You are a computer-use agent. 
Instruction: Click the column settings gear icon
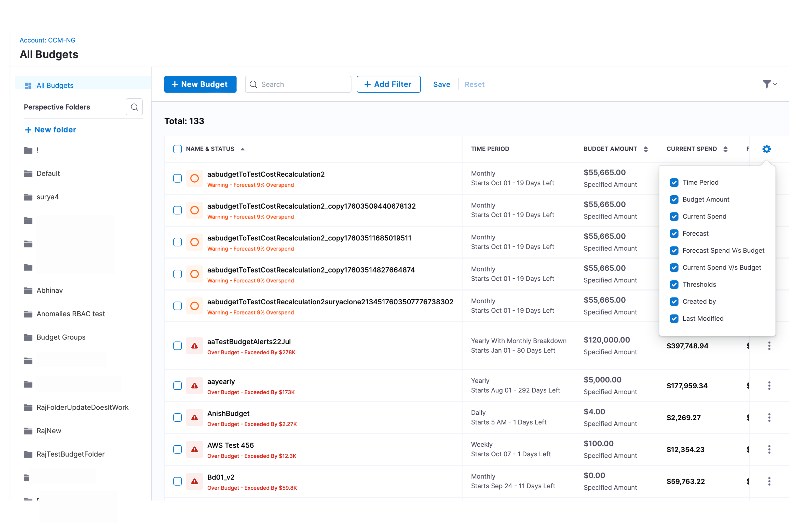[x=766, y=149]
